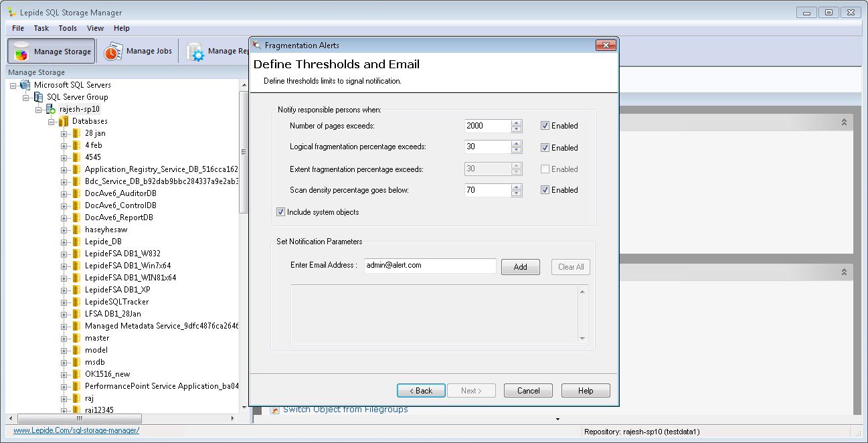
Task: Click the DocAve6_ReportDB database icon
Action: click(76, 217)
